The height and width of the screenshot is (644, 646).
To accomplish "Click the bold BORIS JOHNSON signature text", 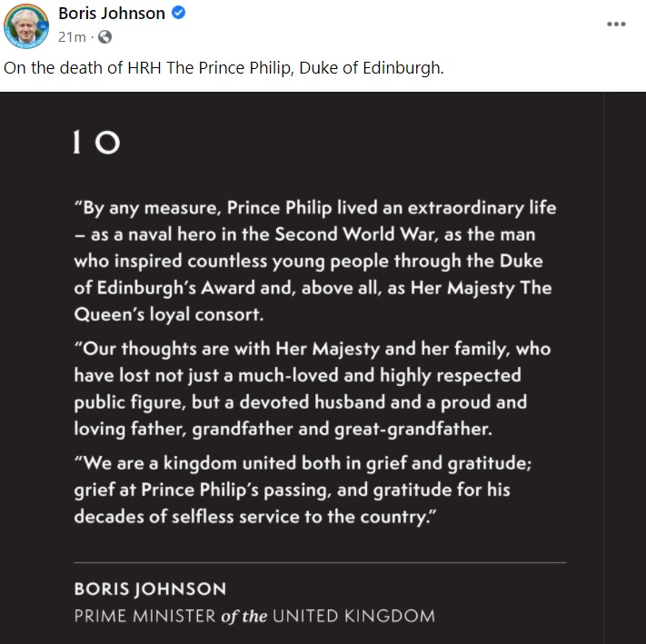I will (x=150, y=589).
